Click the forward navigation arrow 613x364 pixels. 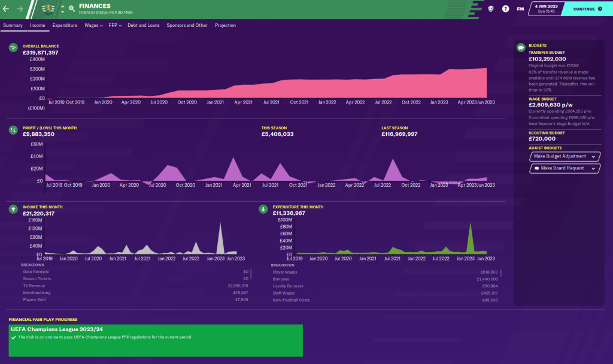pyautogui.click(x=20, y=9)
